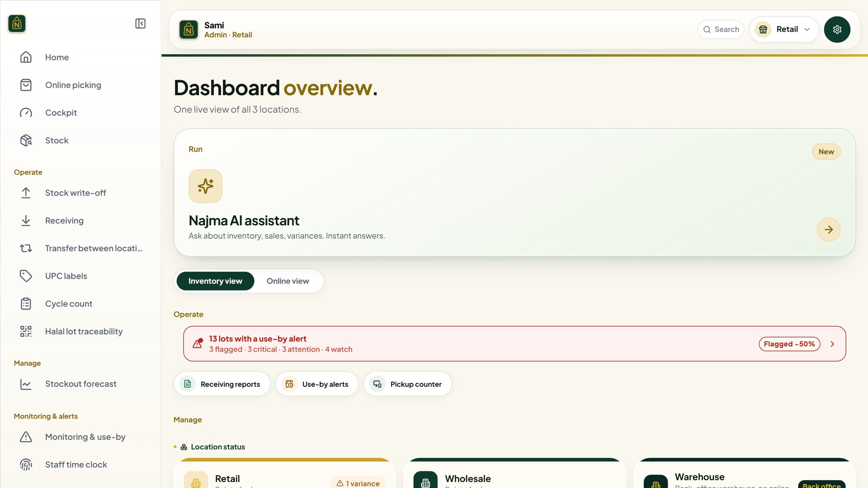Open Online picking bag icon
Image resolution: width=868 pixels, height=488 pixels.
[x=26, y=85]
